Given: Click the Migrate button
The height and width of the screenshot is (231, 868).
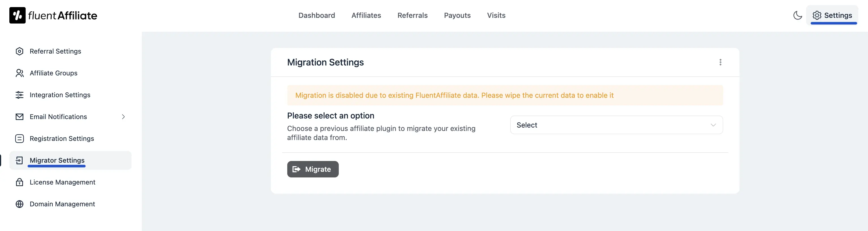Looking at the screenshot, I should coord(313,169).
